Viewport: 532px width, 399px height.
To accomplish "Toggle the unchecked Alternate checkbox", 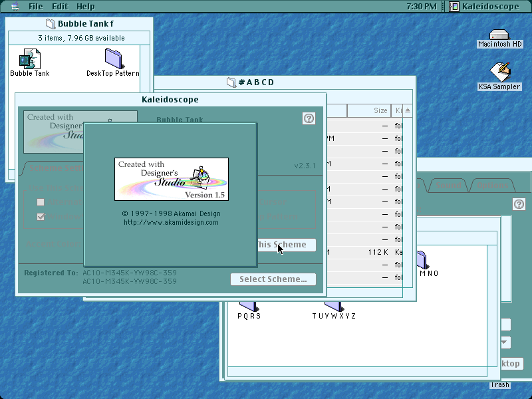I will 41,202.
